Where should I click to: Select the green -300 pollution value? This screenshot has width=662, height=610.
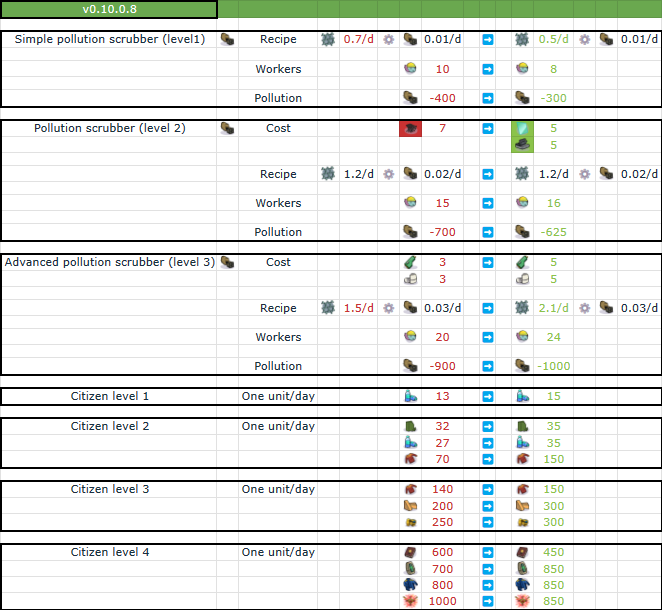[553, 98]
